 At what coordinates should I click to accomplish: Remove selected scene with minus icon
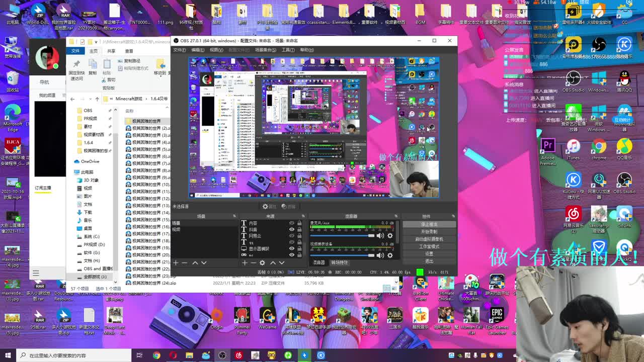pos(185,263)
